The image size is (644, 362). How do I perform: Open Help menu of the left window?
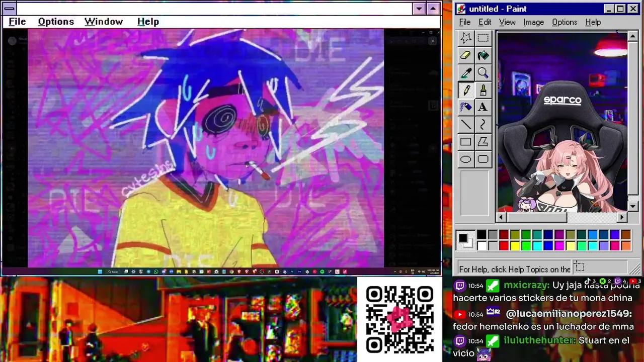coord(148,22)
